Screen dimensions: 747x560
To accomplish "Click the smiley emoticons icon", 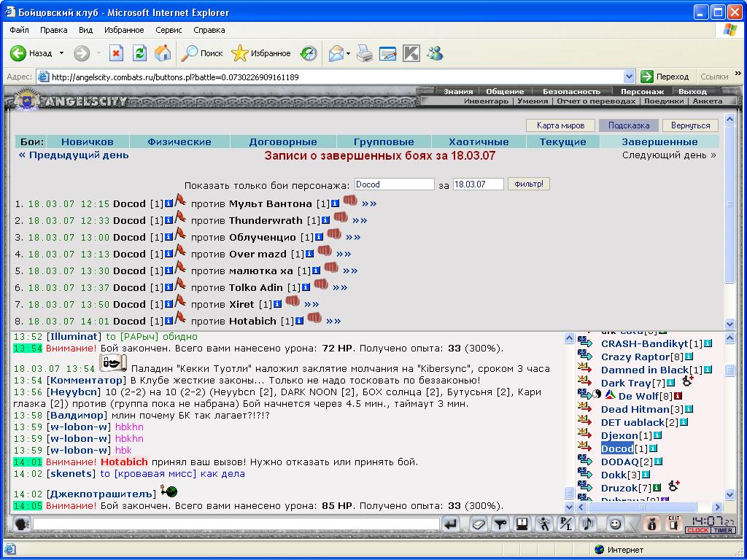I will [615, 524].
